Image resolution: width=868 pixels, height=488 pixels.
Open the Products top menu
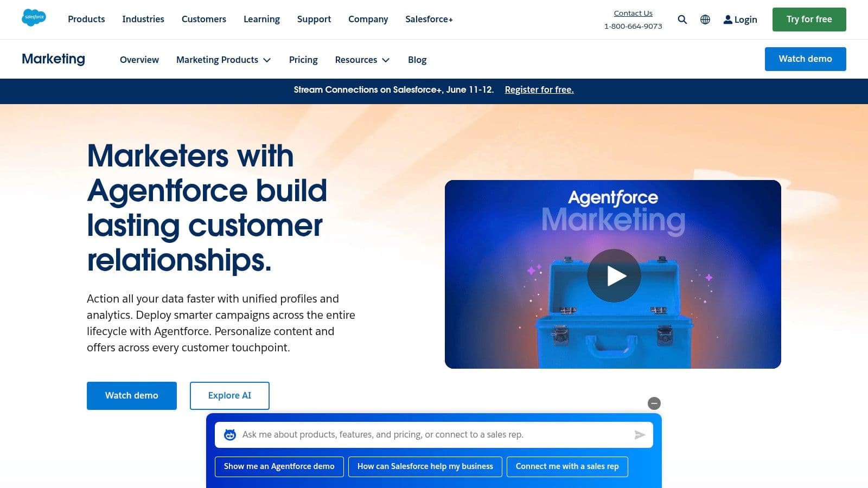pos(86,19)
